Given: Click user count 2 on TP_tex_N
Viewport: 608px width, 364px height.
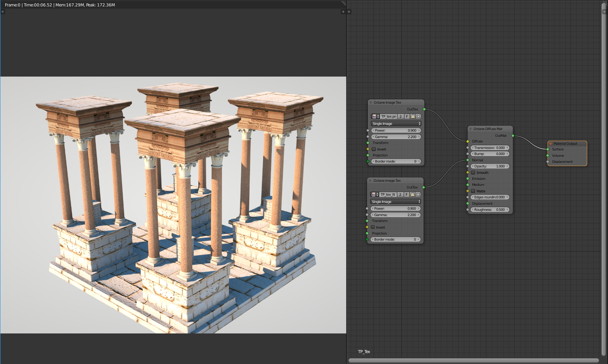Looking at the screenshot, I should tap(400, 195).
